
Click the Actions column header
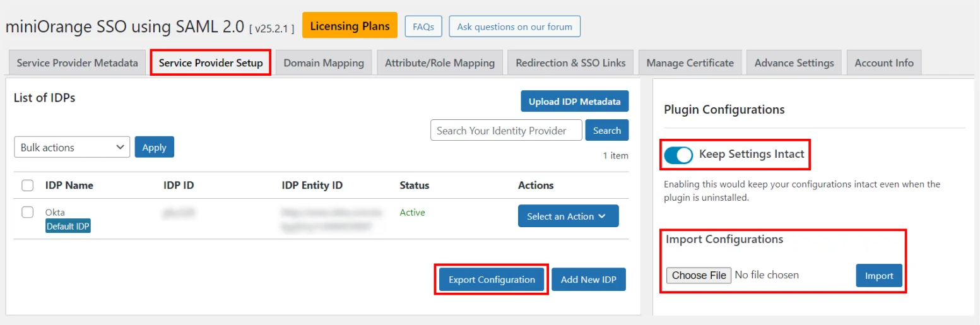point(536,185)
